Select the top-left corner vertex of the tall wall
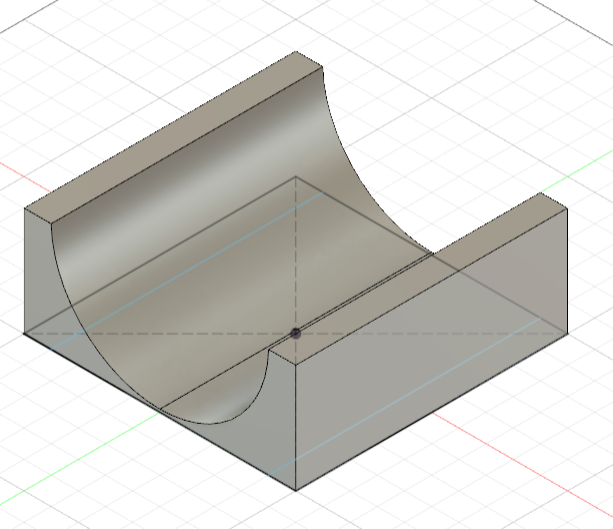613x529 pixels. click(24, 208)
